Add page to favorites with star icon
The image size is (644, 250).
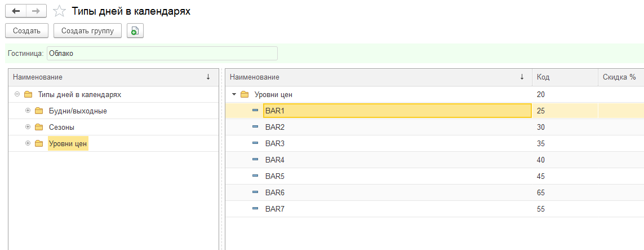pos(60,11)
